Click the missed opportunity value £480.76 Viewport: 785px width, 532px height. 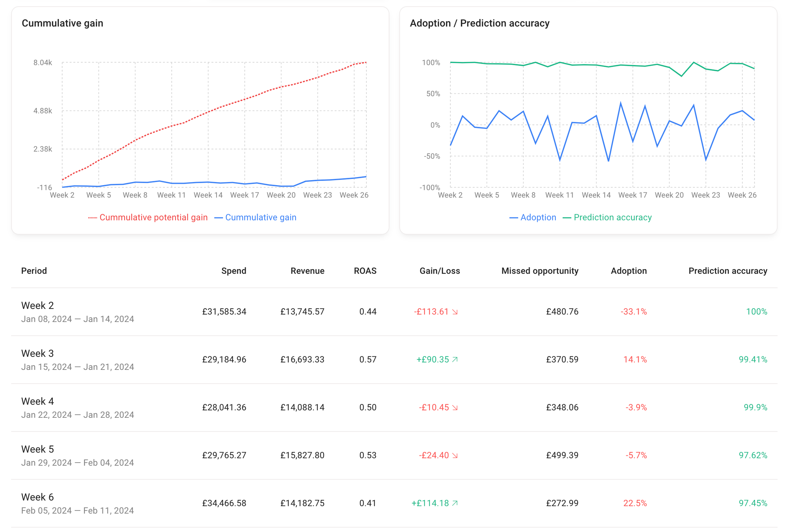pyautogui.click(x=562, y=312)
